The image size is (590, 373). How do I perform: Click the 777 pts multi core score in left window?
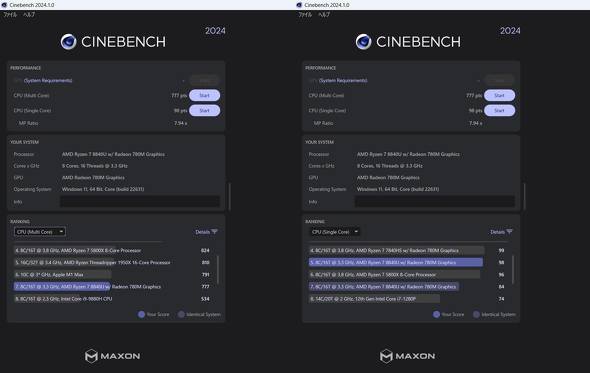pyautogui.click(x=179, y=96)
